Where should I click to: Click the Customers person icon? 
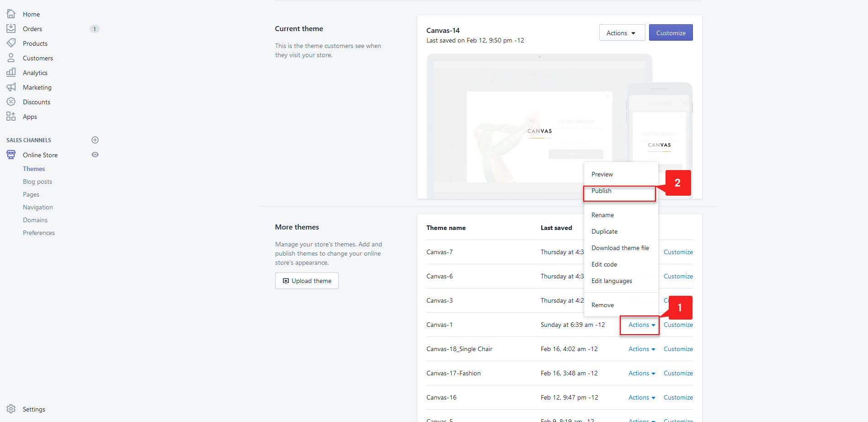tap(11, 58)
